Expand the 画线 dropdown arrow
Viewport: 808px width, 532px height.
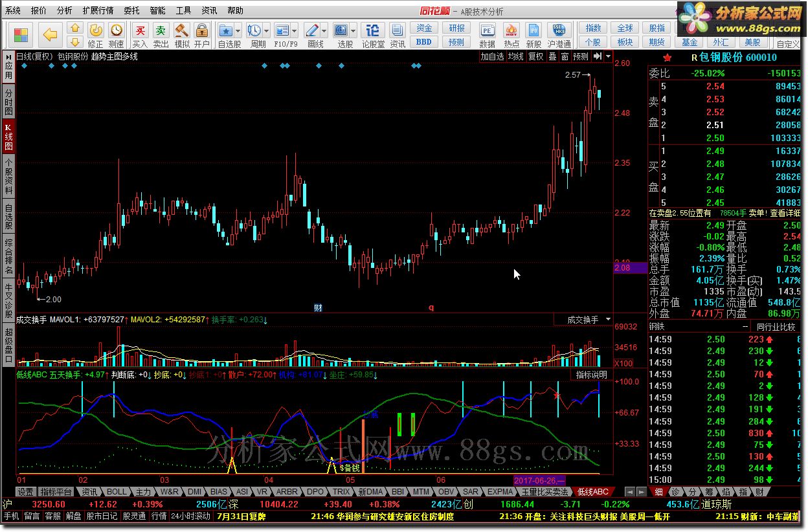click(x=324, y=30)
